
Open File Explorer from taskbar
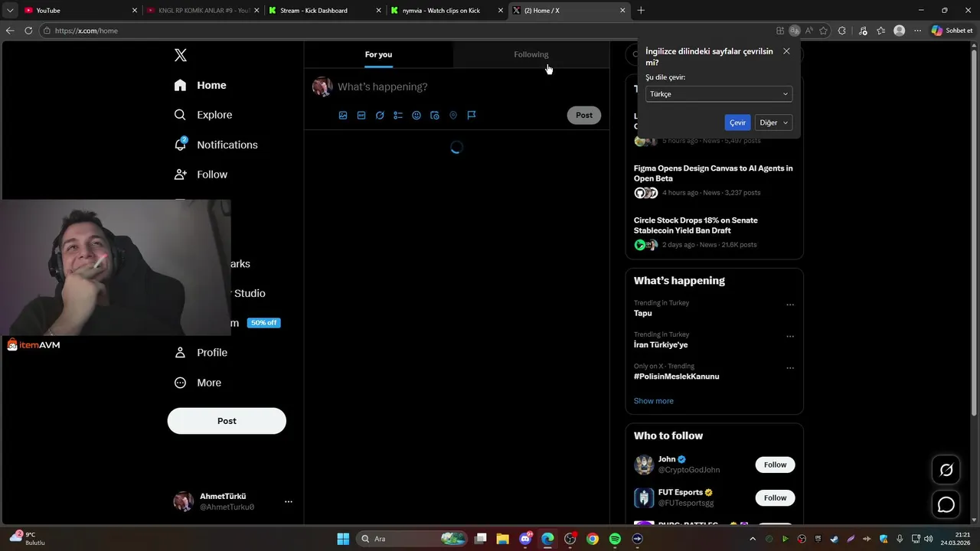pos(503,539)
